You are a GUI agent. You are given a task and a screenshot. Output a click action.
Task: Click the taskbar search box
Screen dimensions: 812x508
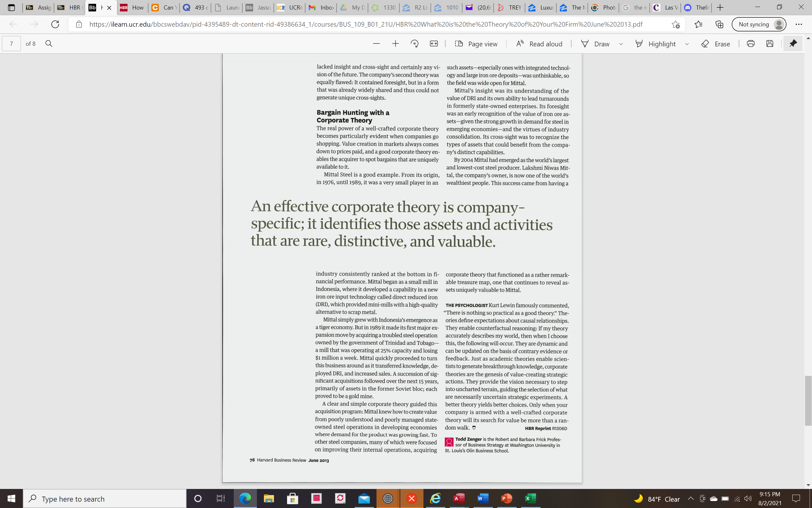pos(105,498)
